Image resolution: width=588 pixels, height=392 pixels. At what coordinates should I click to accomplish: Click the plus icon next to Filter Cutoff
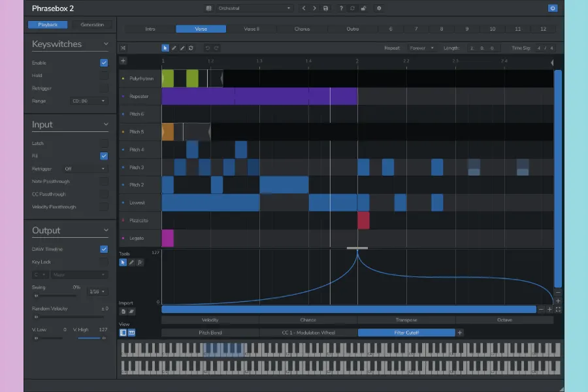(460, 333)
